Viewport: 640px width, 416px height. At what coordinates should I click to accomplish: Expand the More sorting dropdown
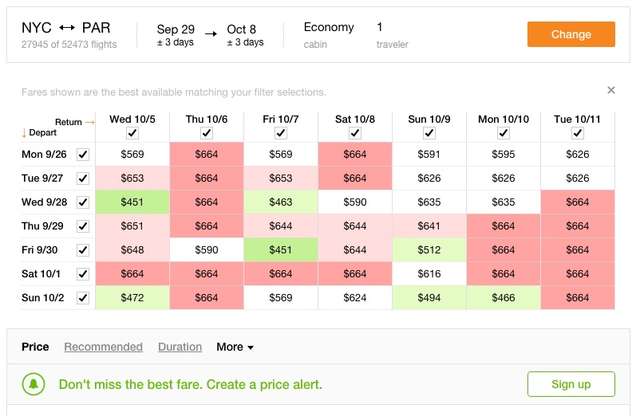click(235, 347)
